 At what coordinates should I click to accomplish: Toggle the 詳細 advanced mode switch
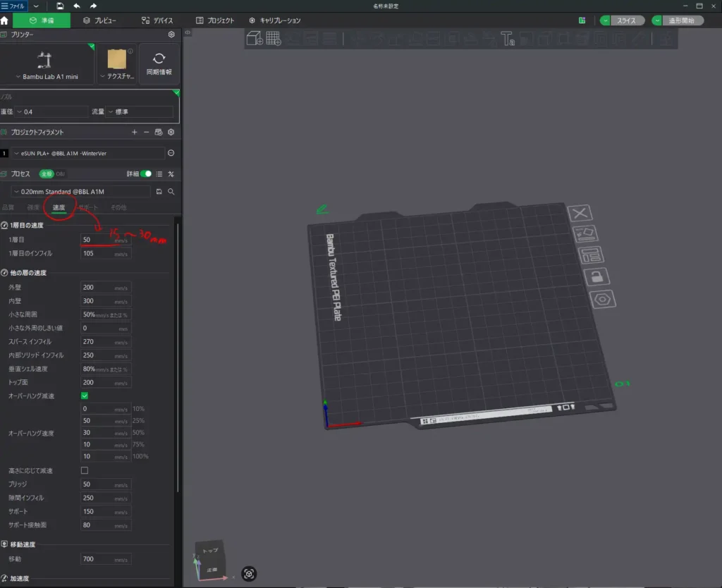click(146, 173)
